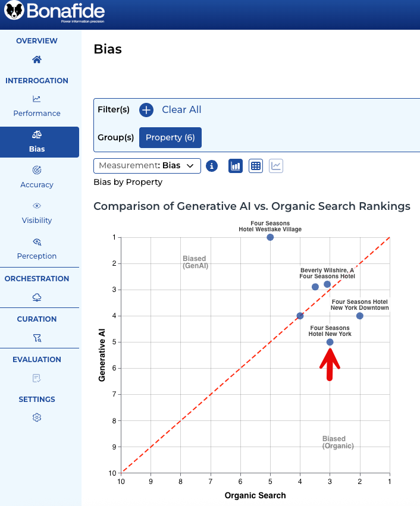Switch to the table grid view

pos(256,166)
